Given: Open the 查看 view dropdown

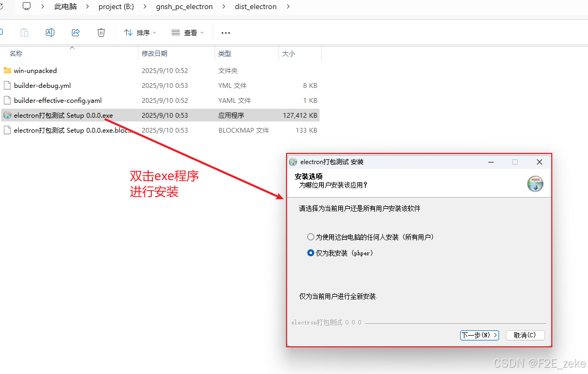Looking at the screenshot, I should pyautogui.click(x=187, y=33).
